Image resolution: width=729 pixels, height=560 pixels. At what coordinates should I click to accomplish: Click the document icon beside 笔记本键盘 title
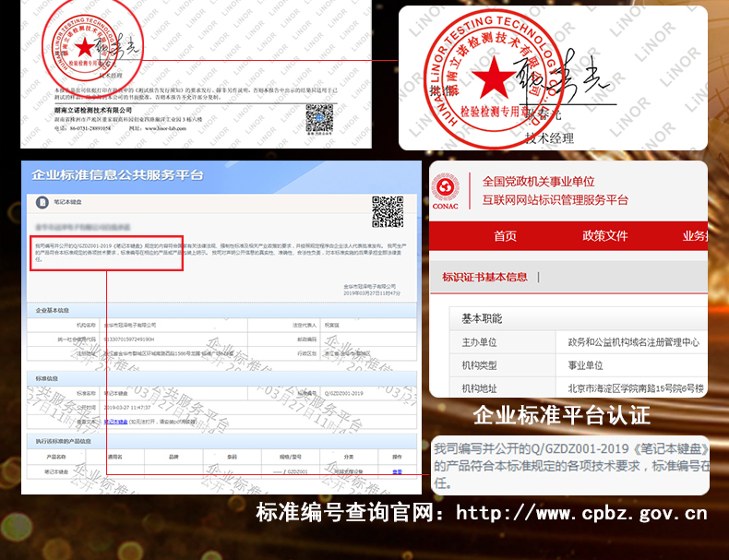click(x=42, y=202)
